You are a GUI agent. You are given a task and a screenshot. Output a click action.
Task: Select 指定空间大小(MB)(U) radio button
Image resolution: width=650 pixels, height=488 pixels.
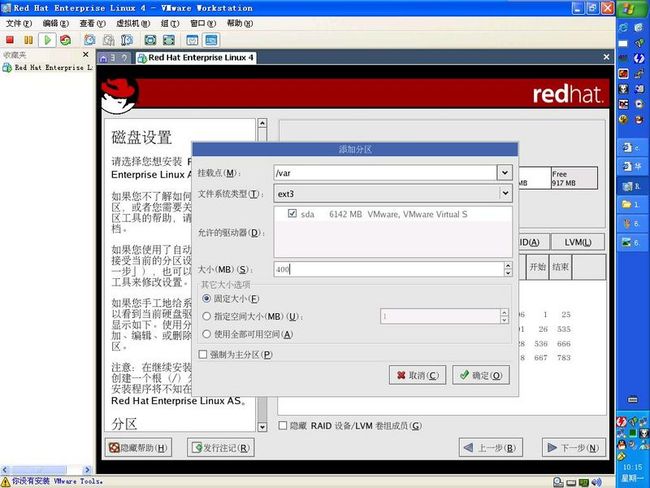(206, 316)
